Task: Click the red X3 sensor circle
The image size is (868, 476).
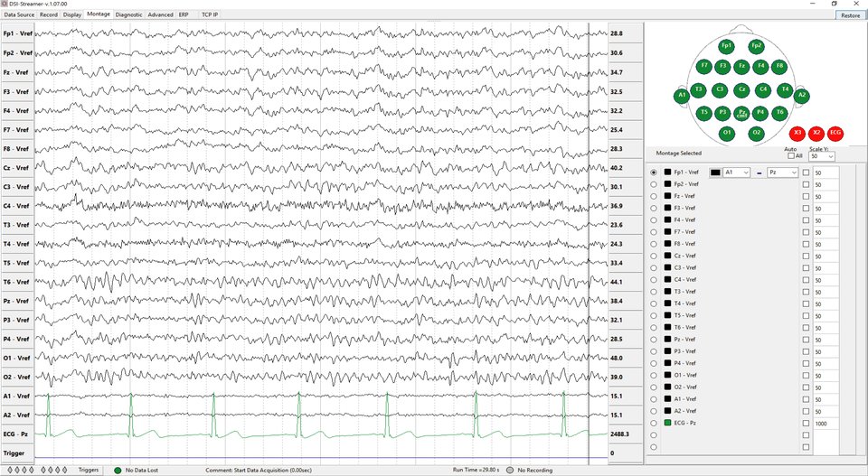Action: click(797, 133)
